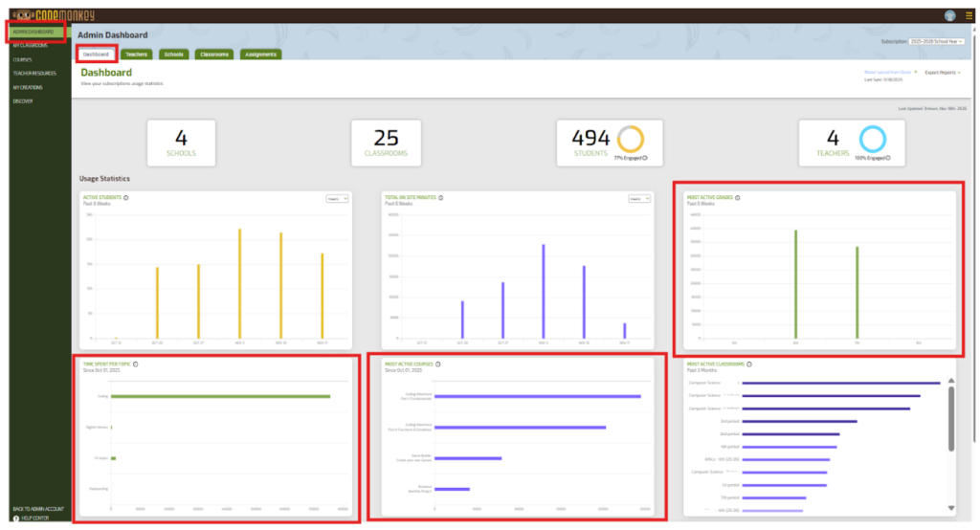The height and width of the screenshot is (530, 980).
Task: Click Back to Admin Account link
Action: click(x=38, y=509)
